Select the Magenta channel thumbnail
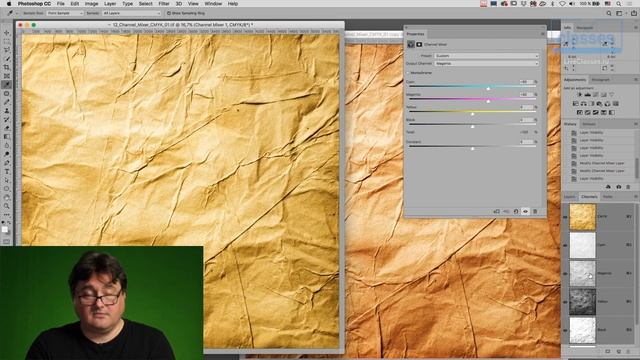The height and width of the screenshot is (360, 640). coord(582,273)
